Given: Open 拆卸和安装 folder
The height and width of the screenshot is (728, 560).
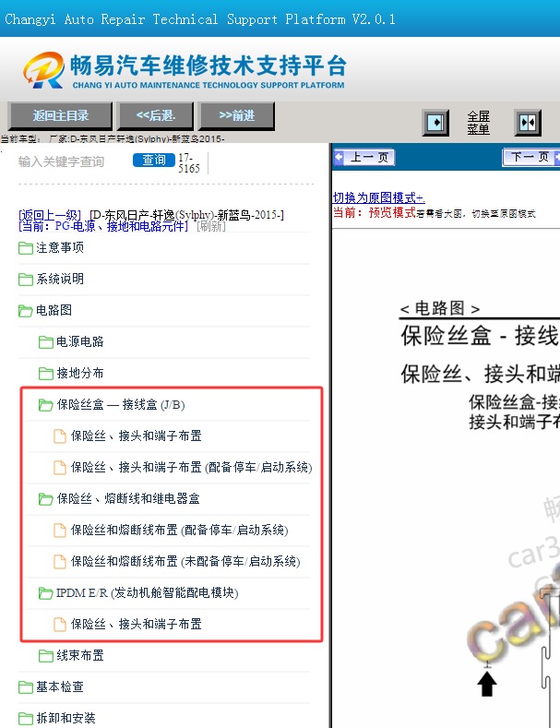Looking at the screenshot, I should (x=66, y=718).
